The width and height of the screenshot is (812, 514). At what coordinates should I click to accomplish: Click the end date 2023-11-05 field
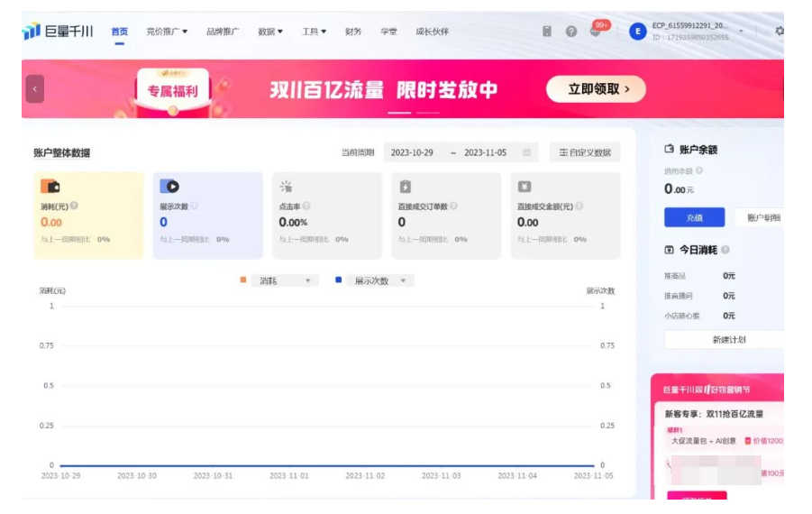pyautogui.click(x=485, y=152)
